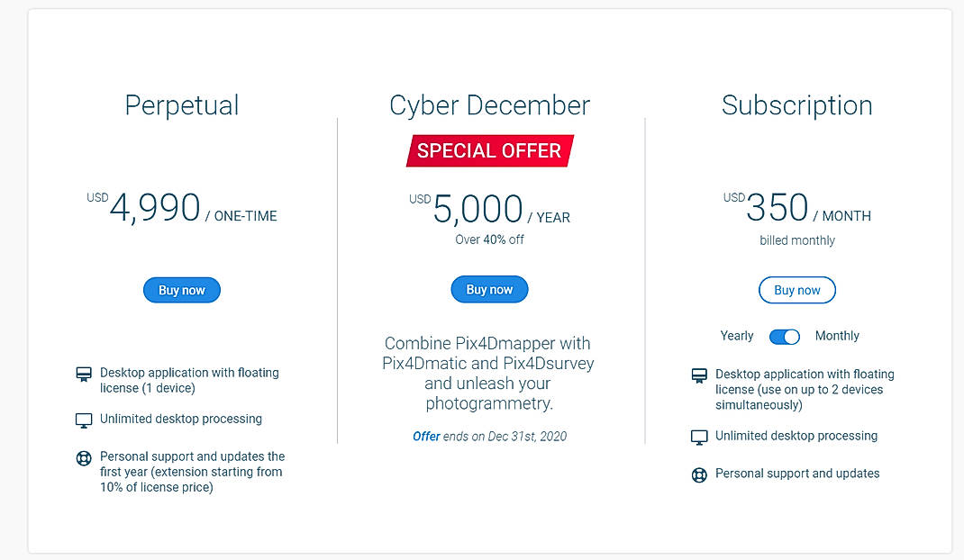The width and height of the screenshot is (964, 560).
Task: Click Buy now under the Subscription plan
Action: pyautogui.click(x=796, y=290)
